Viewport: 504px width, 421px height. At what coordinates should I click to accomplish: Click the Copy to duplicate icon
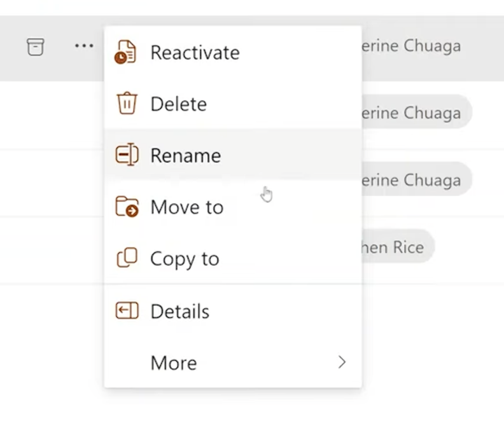pos(127,258)
